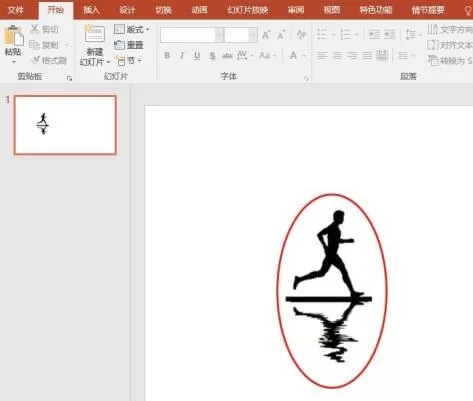This screenshot has height=401, width=473.
Task: Switch to the 幻灯片放映 (Slide Show) tab
Action: tap(248, 10)
